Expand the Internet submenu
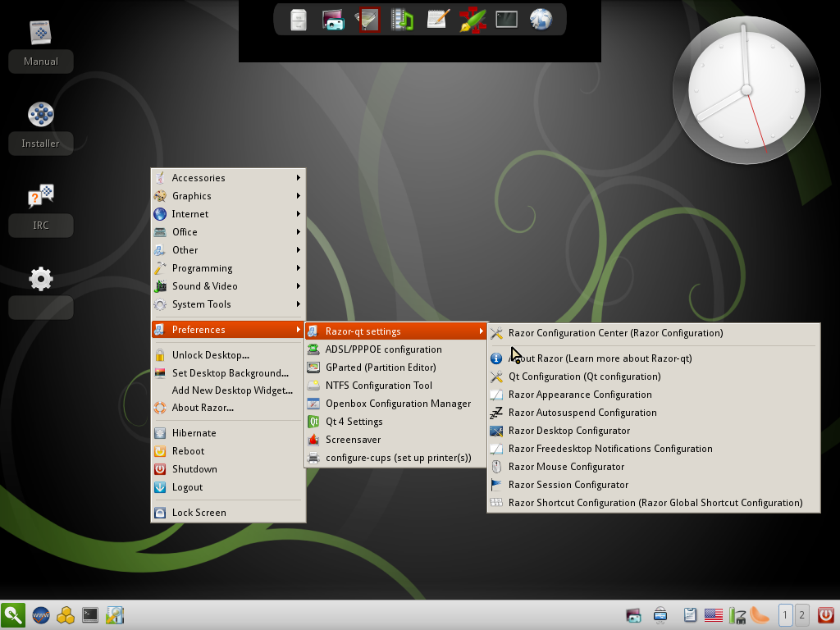The height and width of the screenshot is (630, 840). click(x=228, y=214)
